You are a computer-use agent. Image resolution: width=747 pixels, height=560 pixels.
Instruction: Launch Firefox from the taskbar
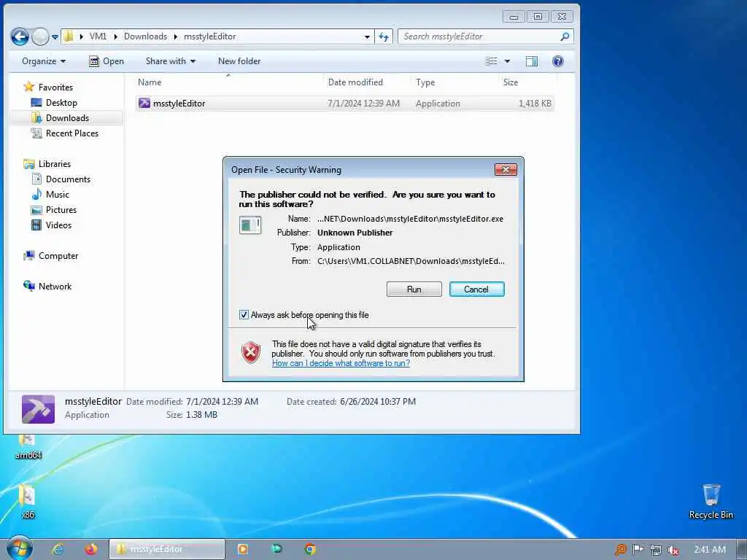pos(91,550)
